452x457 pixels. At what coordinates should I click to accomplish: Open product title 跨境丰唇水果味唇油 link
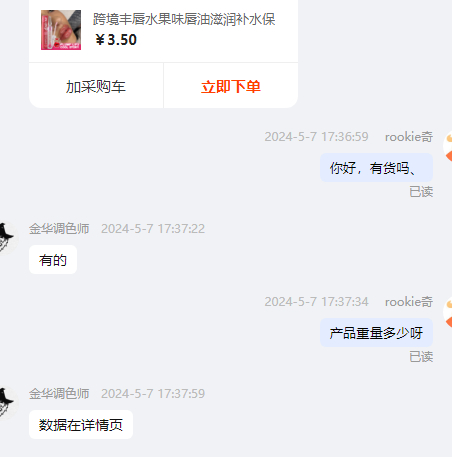[x=184, y=19]
